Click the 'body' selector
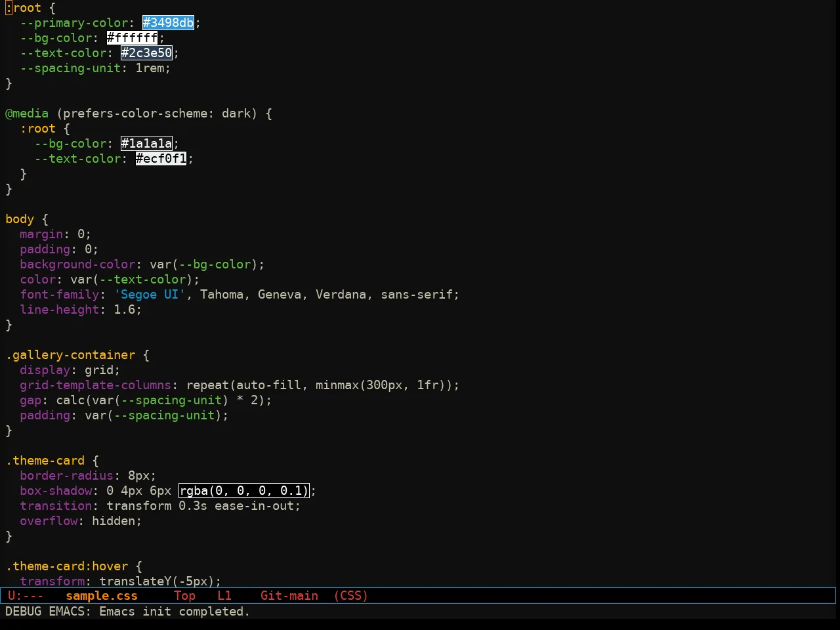 [20, 219]
